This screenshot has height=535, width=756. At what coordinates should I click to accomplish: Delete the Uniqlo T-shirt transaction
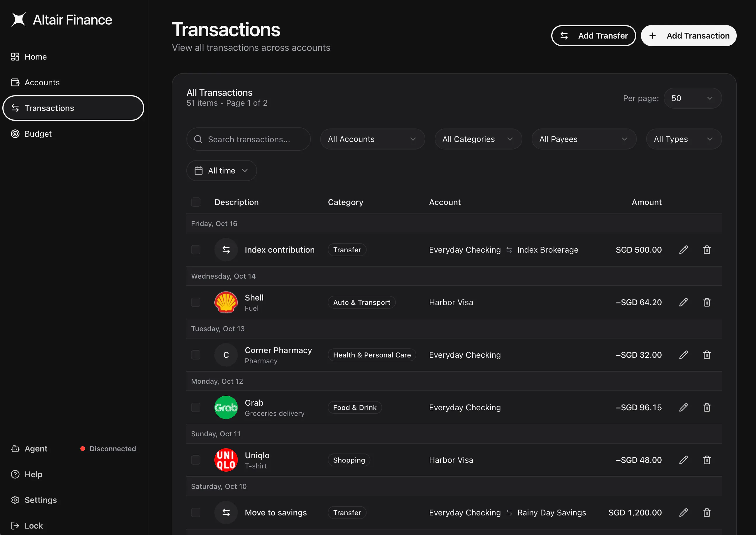(x=707, y=460)
